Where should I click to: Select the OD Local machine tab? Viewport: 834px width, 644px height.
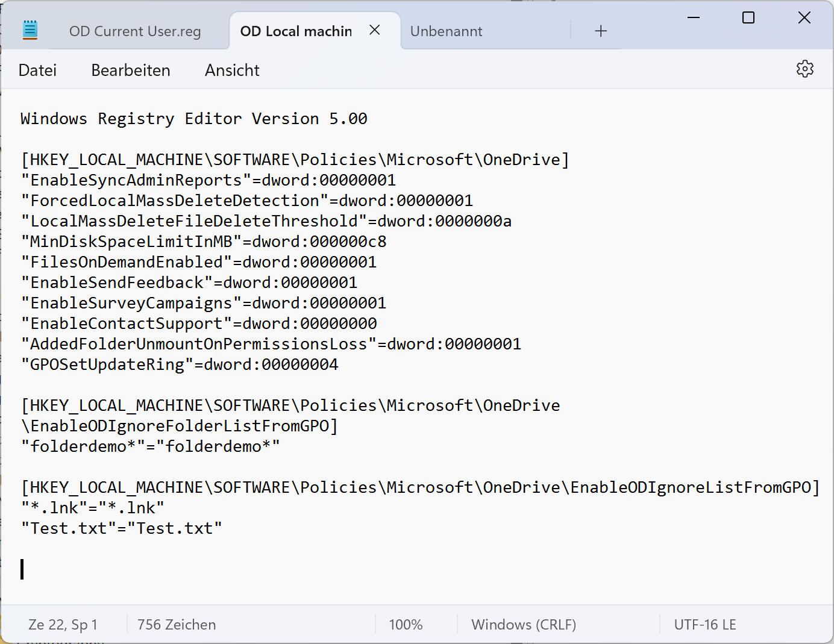coord(295,31)
